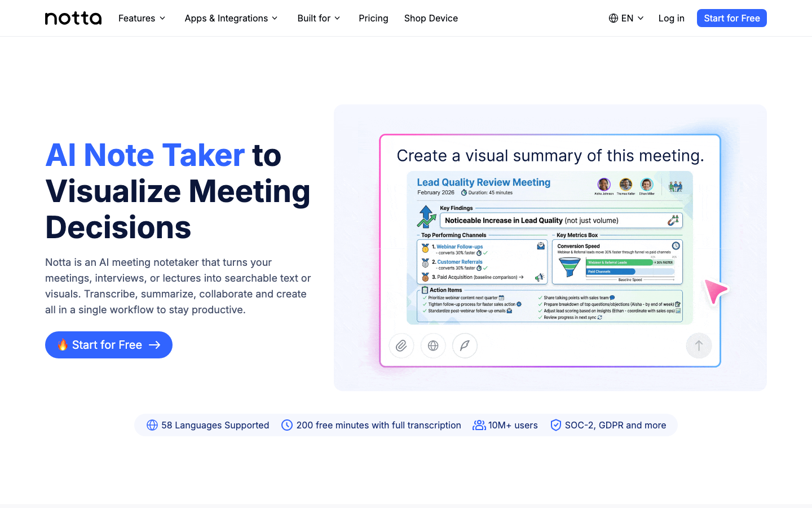Click '200 free minutes with full transcription'
The width and height of the screenshot is (812, 508).
379,425
